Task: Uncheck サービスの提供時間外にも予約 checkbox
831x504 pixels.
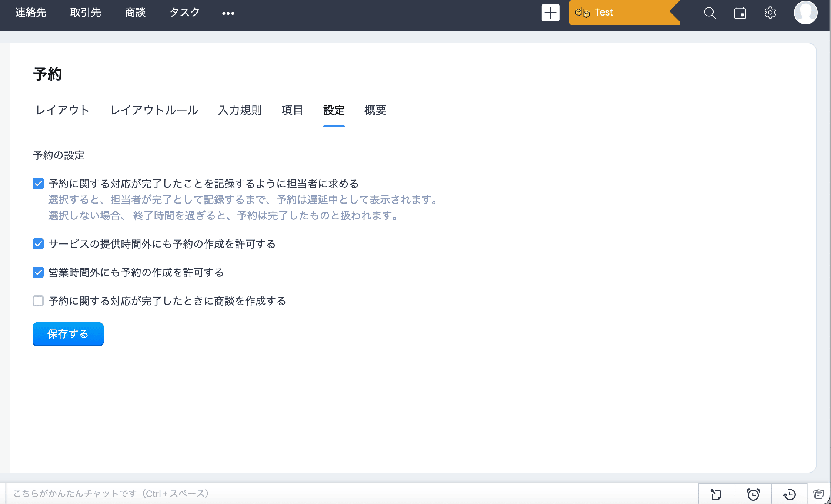Action: 38,244
